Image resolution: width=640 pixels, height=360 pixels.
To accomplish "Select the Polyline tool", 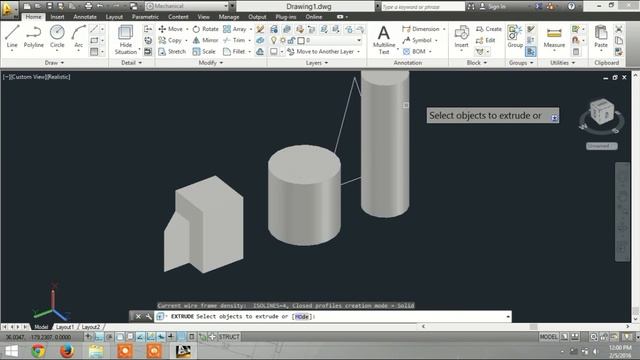I will tap(33, 37).
